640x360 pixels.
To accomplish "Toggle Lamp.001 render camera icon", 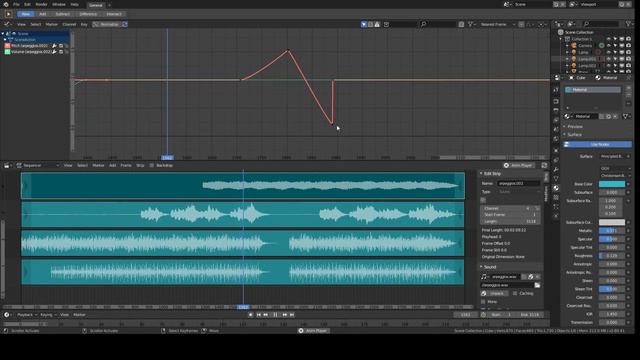I will pyautogui.click(x=629, y=59).
